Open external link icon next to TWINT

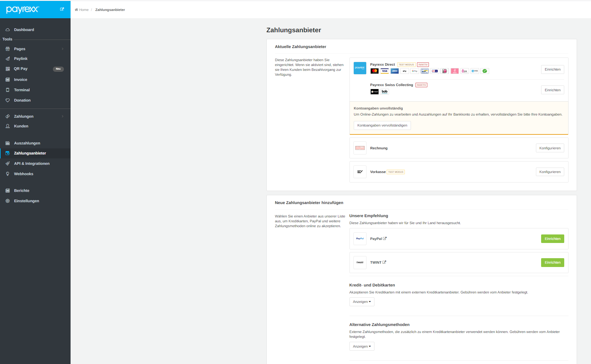point(384,262)
